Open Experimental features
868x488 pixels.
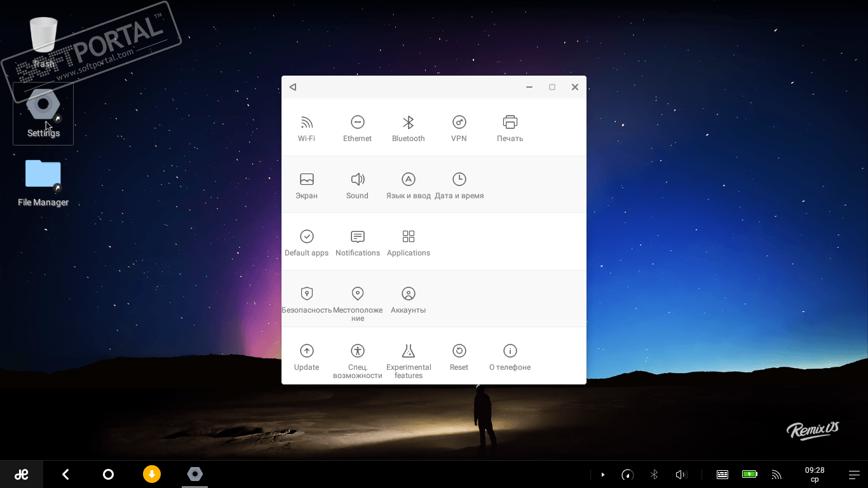click(408, 358)
